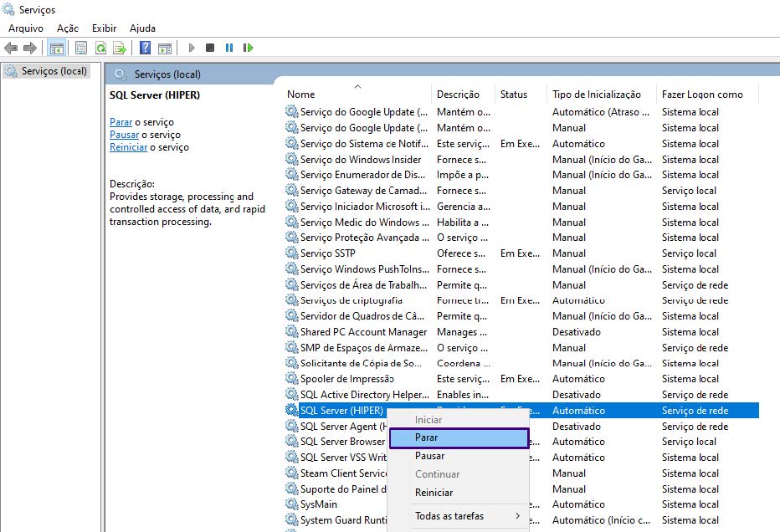The width and height of the screenshot is (780, 532).
Task: Select the Spooler de Impressão service row
Action: click(x=346, y=379)
